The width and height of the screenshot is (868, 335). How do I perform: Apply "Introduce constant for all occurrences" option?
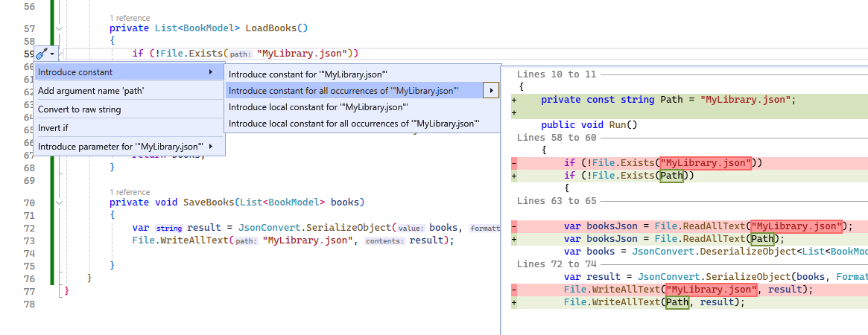point(343,91)
